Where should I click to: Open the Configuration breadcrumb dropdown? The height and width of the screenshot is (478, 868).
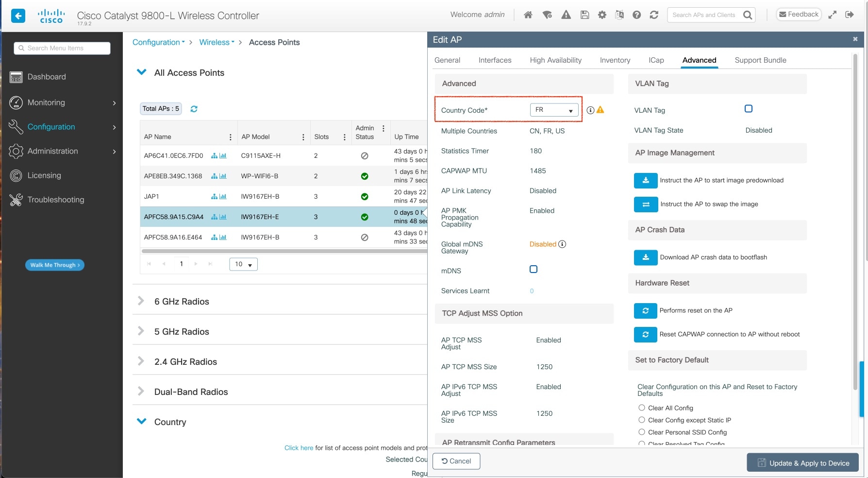click(159, 42)
